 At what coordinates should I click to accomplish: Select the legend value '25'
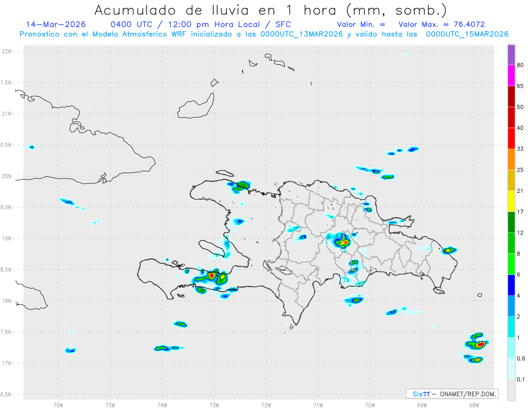520,170
